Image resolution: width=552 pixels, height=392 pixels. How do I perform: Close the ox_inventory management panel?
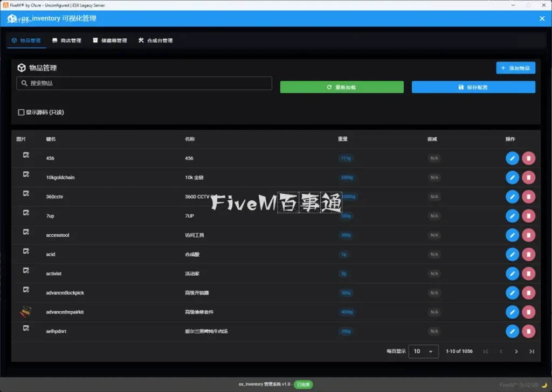coord(542,18)
